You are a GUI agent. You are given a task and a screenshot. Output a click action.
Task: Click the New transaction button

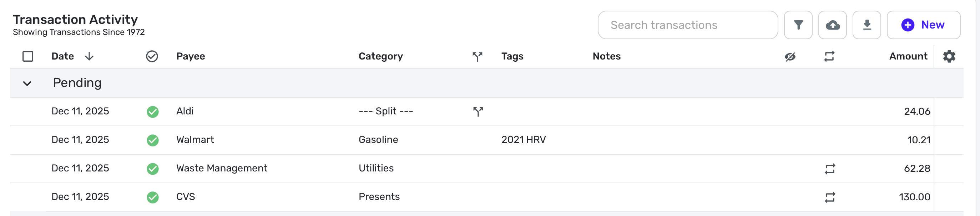[923, 25]
